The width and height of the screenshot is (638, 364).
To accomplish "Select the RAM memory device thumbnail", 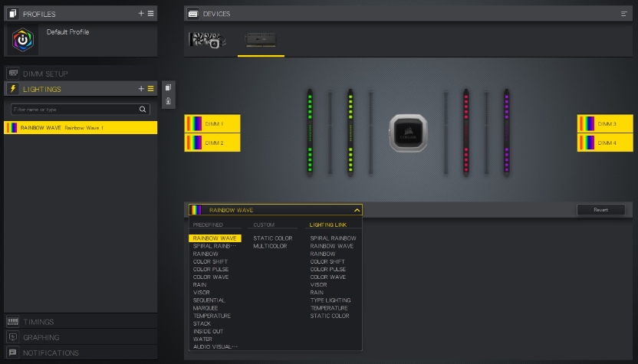I will click(261, 40).
